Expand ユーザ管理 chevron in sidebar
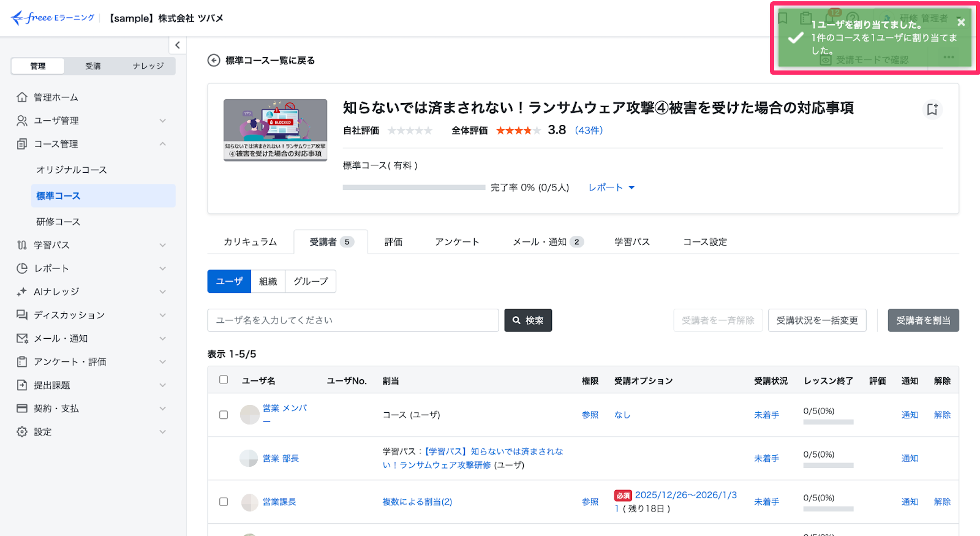 [163, 121]
